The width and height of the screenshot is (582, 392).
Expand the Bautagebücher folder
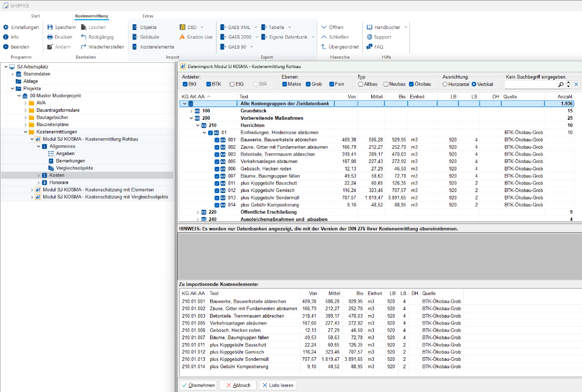(x=25, y=117)
